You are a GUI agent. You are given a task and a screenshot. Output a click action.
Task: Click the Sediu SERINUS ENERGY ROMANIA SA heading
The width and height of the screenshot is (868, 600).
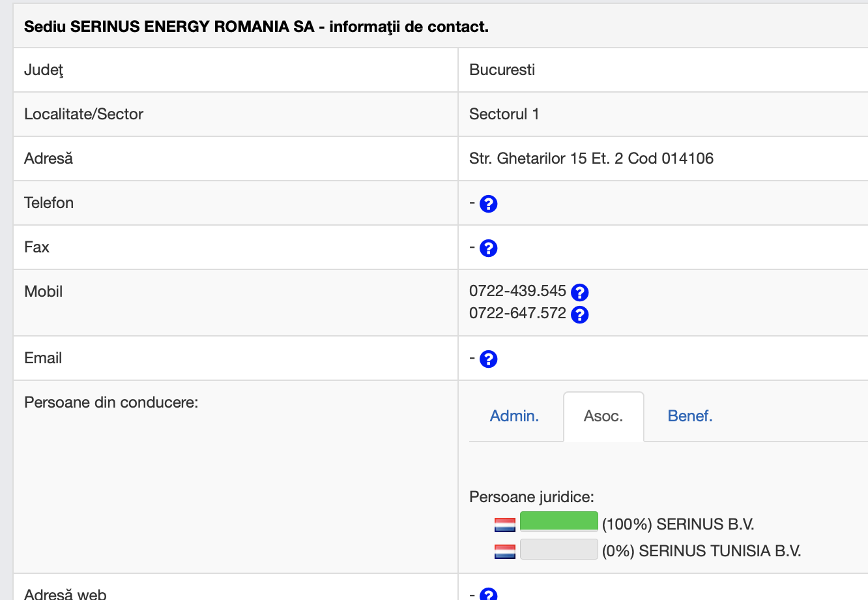[x=256, y=27]
